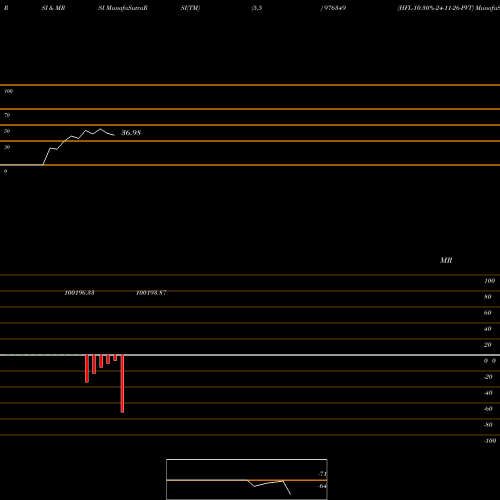Image resolution: width=500 pixels, height=500 pixels.
Task: Click the MR axis label -60
Action: tap(488, 409)
